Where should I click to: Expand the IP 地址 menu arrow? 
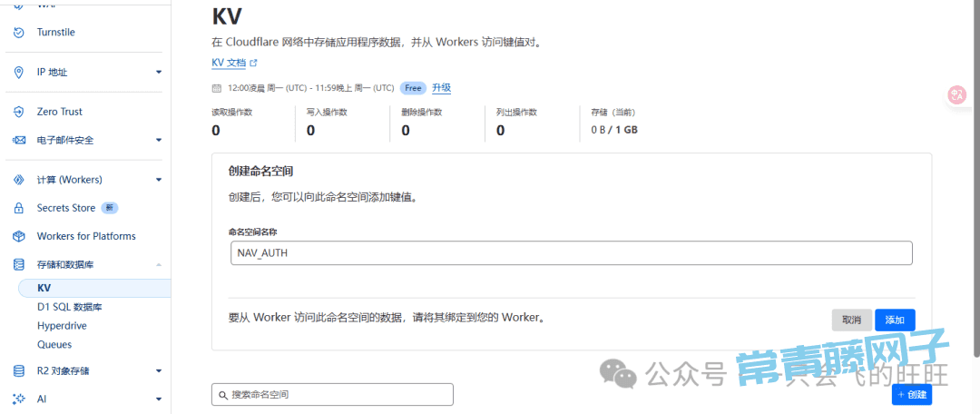(159, 72)
